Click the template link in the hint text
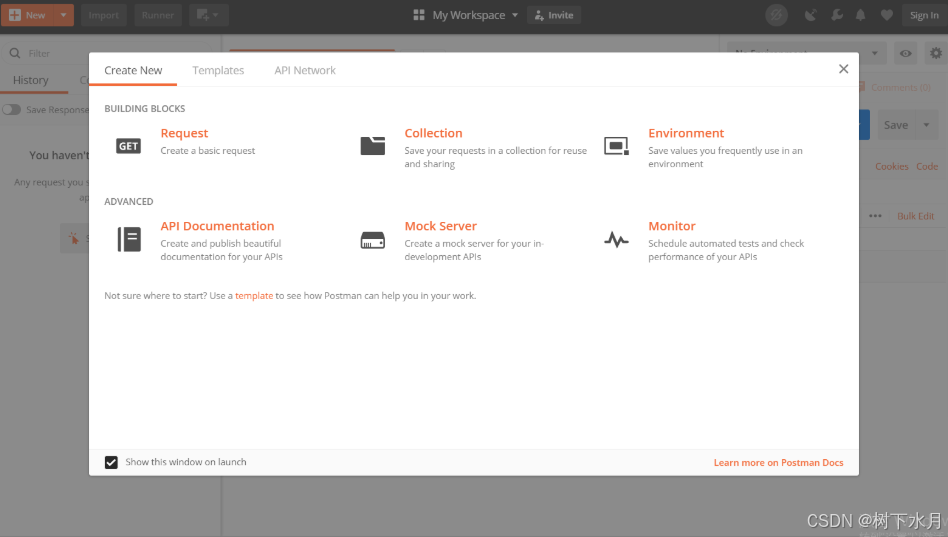 pyautogui.click(x=254, y=296)
